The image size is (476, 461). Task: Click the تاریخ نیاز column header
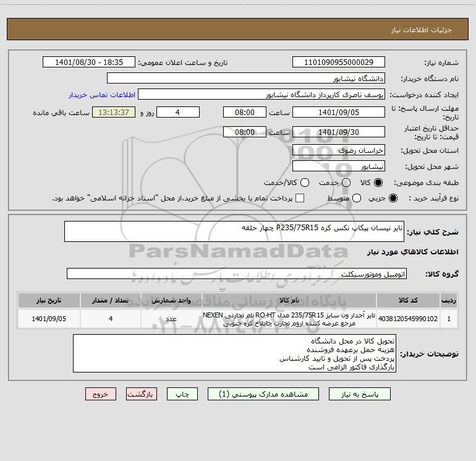coord(49,300)
